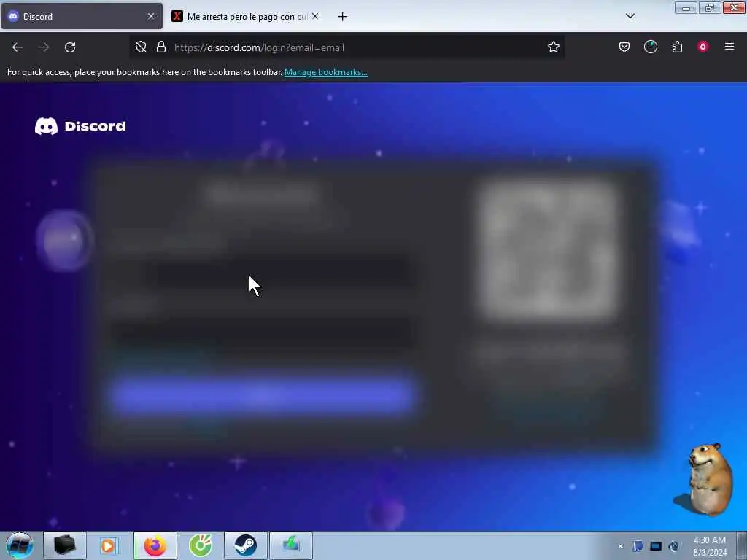Close the 'Me arresta pero' tab
Screen dimensions: 747x560
click(x=315, y=16)
